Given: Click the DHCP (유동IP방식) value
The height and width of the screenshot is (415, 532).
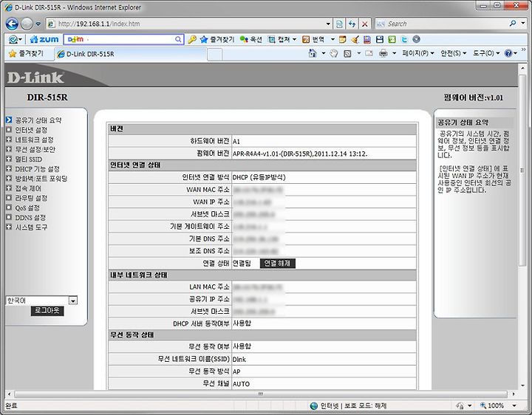Looking at the screenshot, I should pos(259,177).
